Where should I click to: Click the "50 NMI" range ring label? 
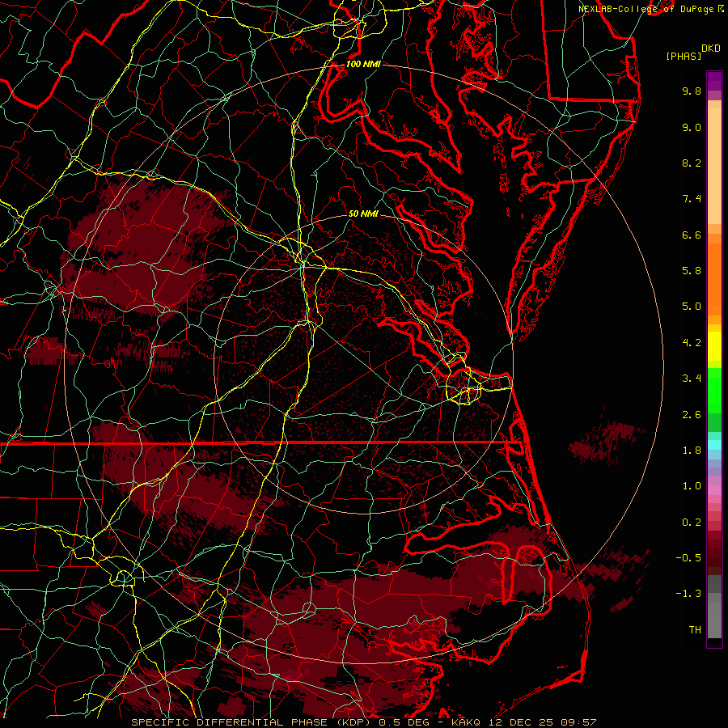(363, 214)
